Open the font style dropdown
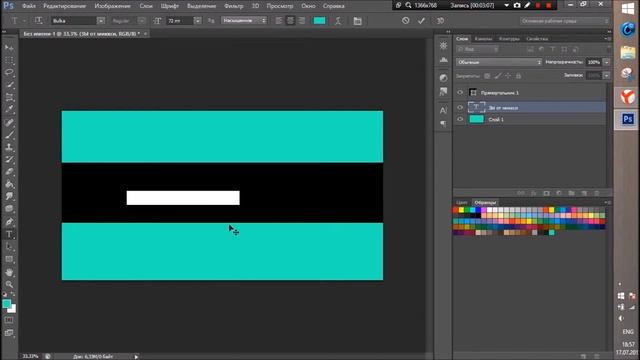640x360 pixels. pos(141,21)
